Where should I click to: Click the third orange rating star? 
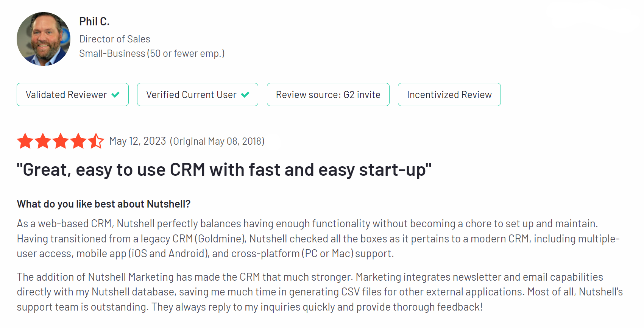click(x=61, y=141)
